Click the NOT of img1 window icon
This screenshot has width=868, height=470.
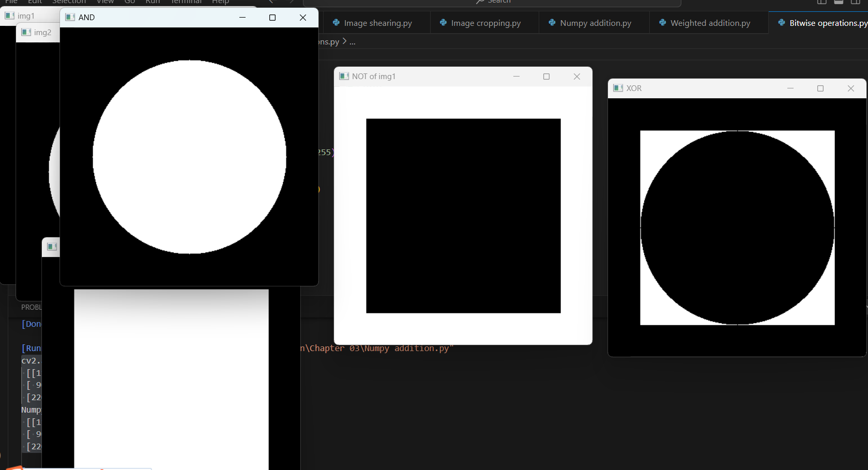[344, 76]
